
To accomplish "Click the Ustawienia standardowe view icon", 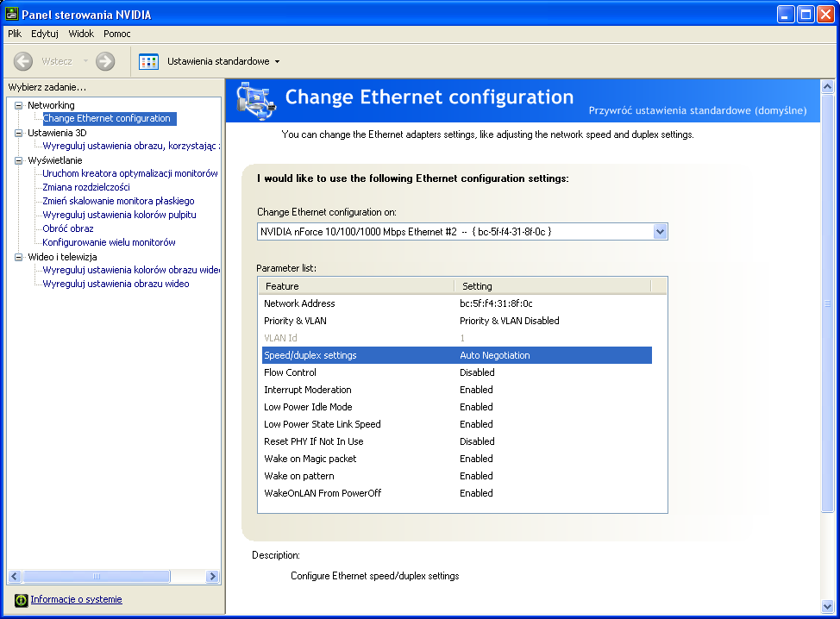I will click(149, 61).
